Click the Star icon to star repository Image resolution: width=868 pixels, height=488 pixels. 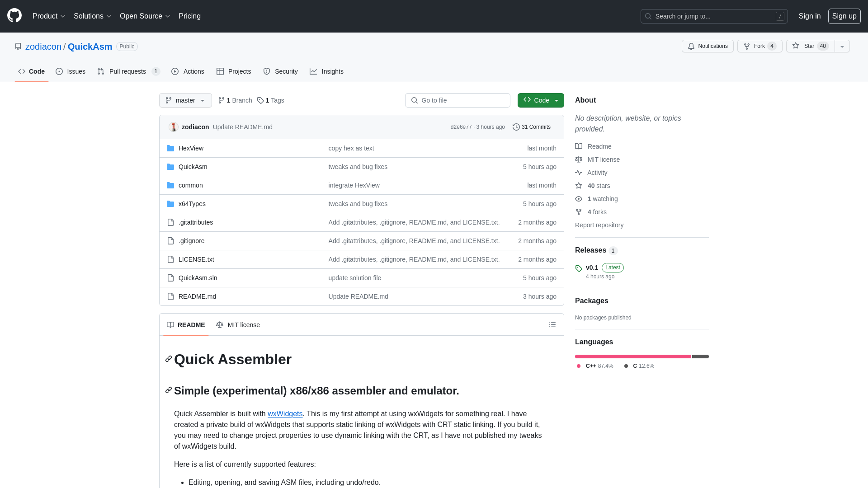point(796,46)
